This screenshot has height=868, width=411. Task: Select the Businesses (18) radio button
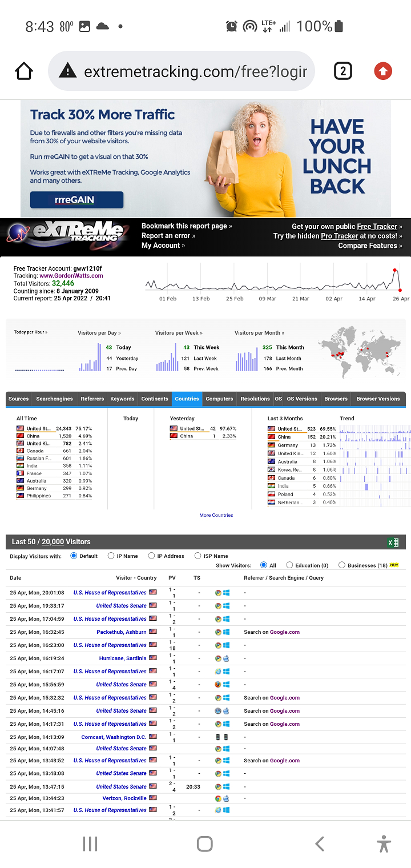click(x=341, y=565)
